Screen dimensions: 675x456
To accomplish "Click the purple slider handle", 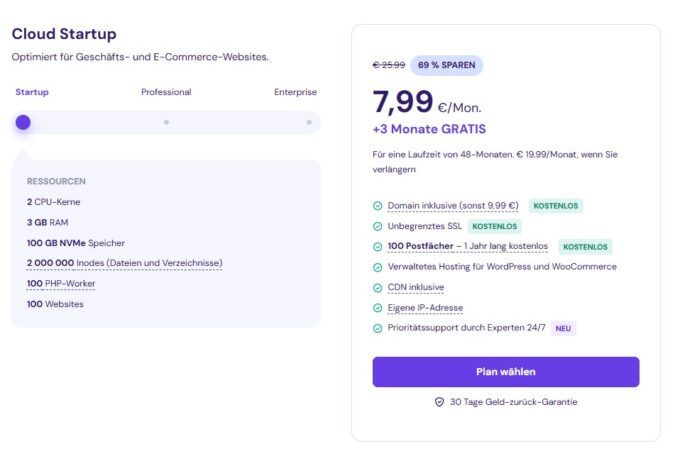I will 23,122.
